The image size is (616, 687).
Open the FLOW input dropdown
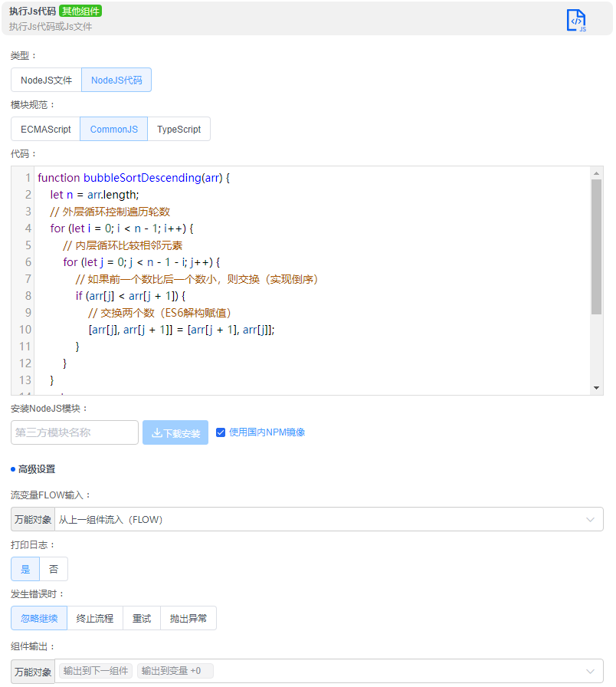(x=590, y=519)
